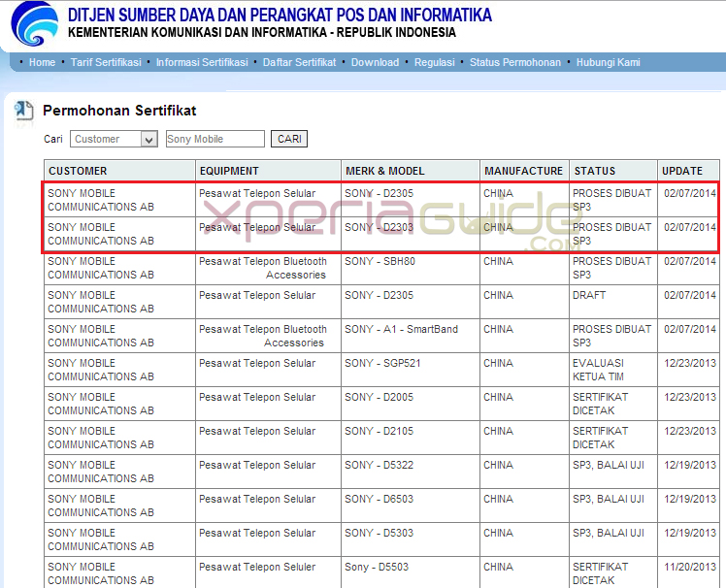
Task: Select the SONY - D5322 model cell
Action: pos(411,472)
